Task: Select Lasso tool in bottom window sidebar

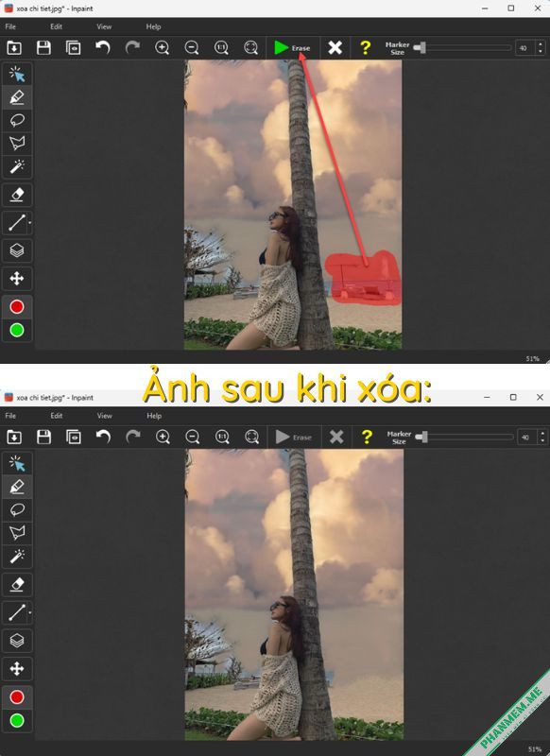Action: point(17,509)
